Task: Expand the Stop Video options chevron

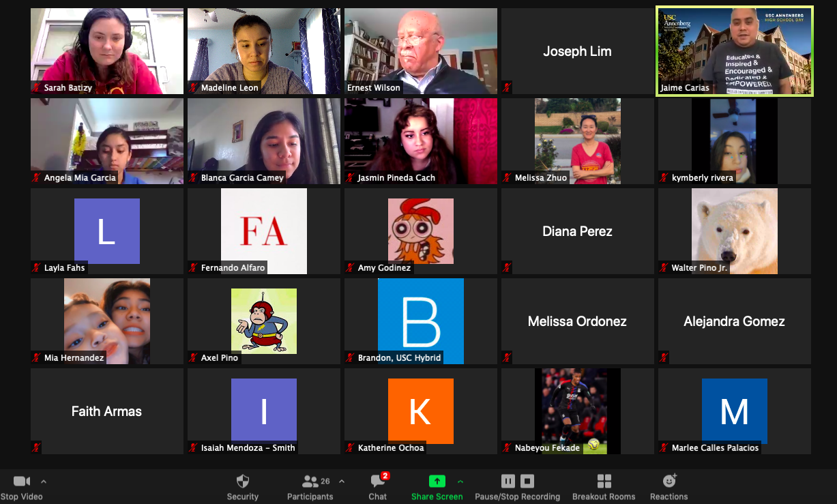Action: (43, 481)
